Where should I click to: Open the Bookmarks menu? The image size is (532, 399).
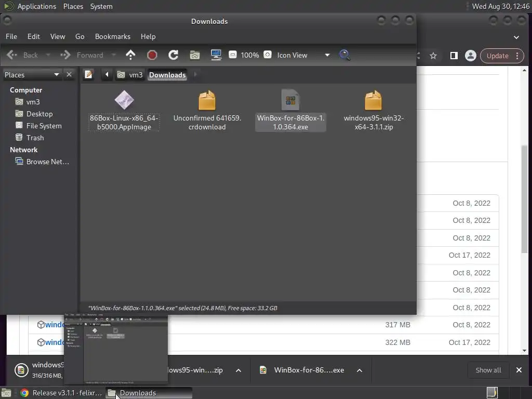(113, 36)
